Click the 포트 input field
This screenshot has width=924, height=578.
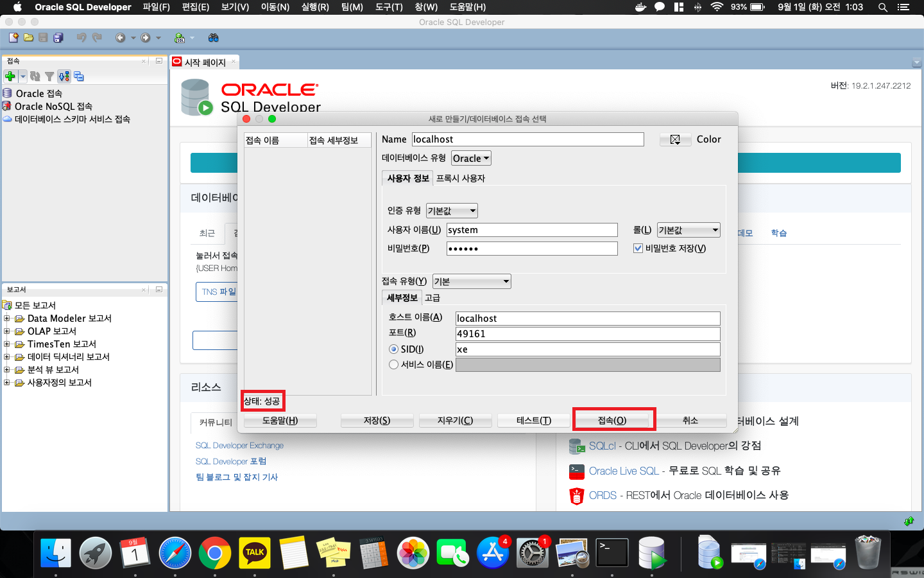[x=588, y=334]
